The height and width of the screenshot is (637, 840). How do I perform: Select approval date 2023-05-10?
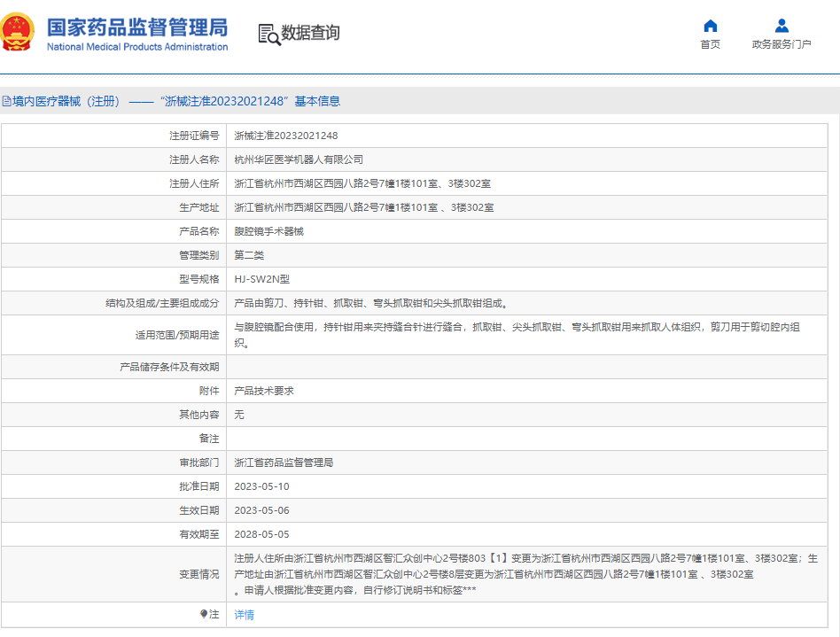pos(261,486)
